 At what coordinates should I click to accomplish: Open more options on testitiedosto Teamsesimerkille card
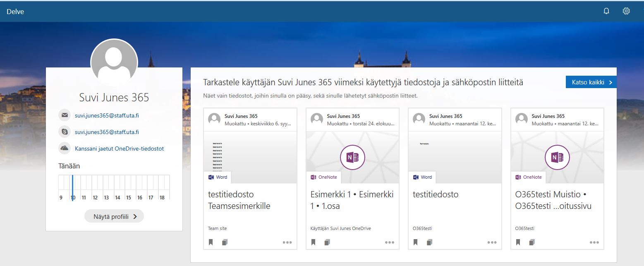point(287,242)
